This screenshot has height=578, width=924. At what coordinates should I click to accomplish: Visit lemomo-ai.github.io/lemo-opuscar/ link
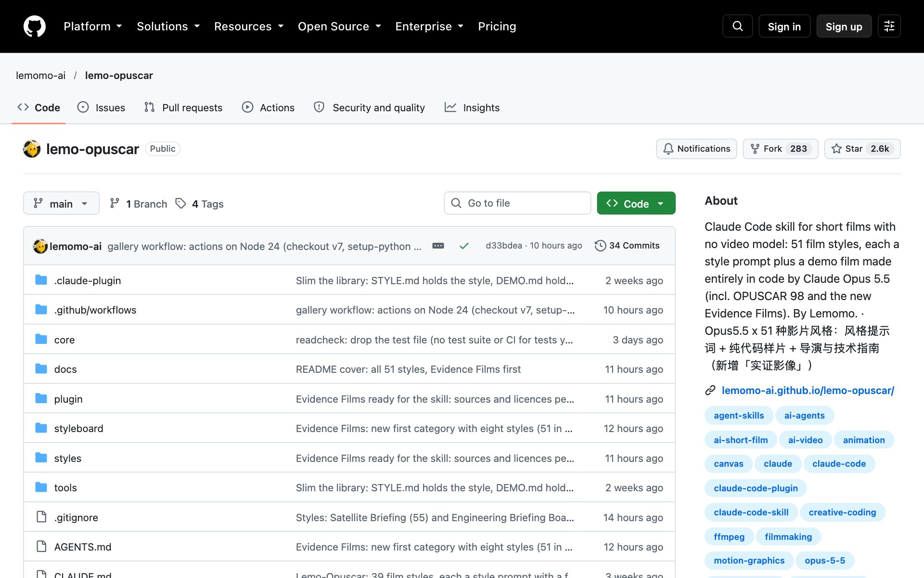pos(808,390)
